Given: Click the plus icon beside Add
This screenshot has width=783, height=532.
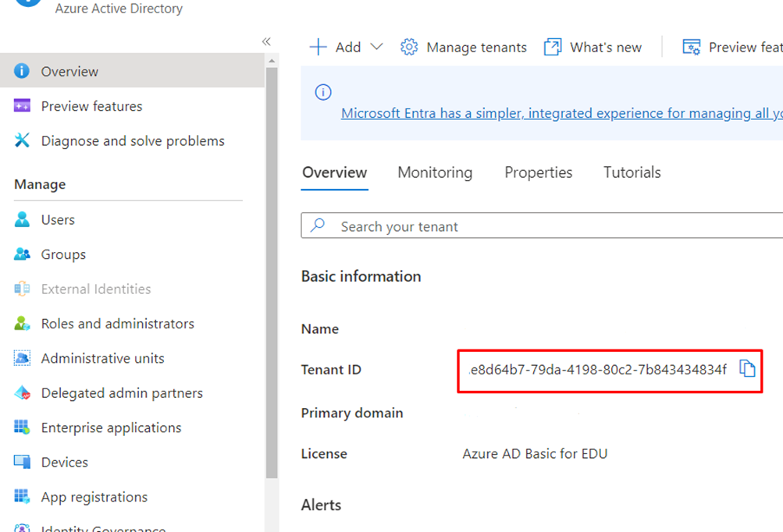Looking at the screenshot, I should pyautogui.click(x=318, y=47).
